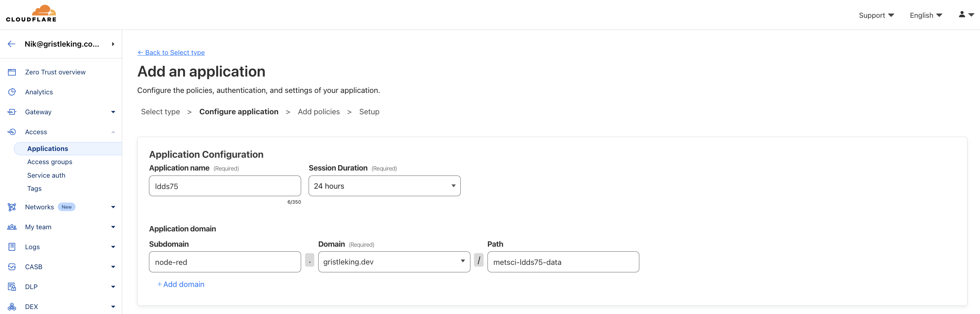Click the Gateway sidebar icon
The height and width of the screenshot is (314, 980).
pos(12,112)
